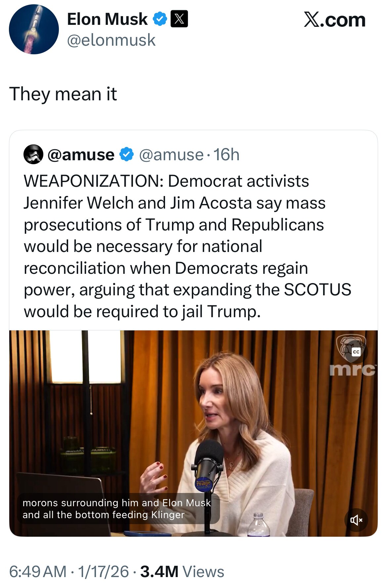This screenshot has width=387, height=588.
Task: Open the quoted post's 16h timestamp
Action: [226, 155]
